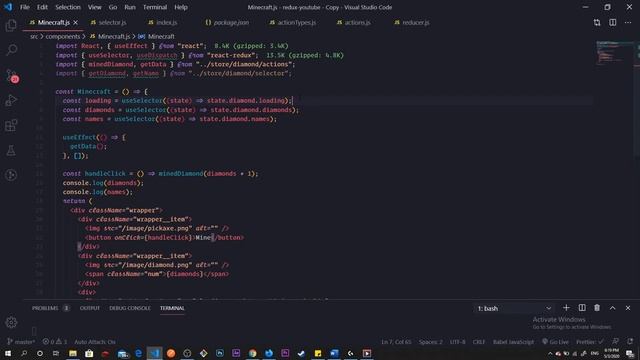
Task: Click the minimap code overview
Action: coord(615,52)
